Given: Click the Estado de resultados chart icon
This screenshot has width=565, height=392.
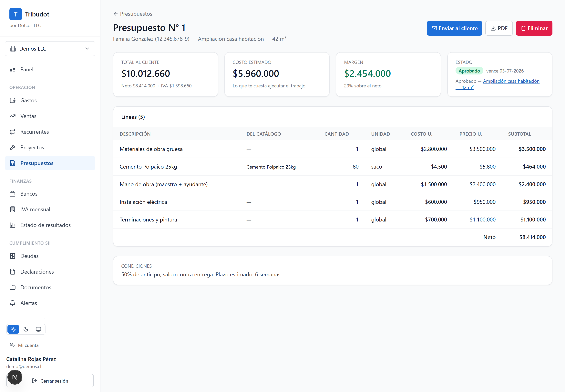Looking at the screenshot, I should (13, 225).
